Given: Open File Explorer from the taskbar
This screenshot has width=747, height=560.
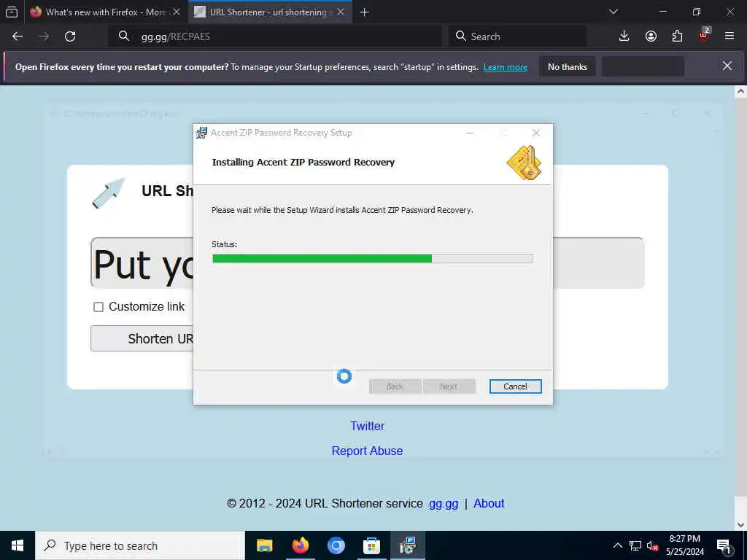Looking at the screenshot, I should pos(264,545).
